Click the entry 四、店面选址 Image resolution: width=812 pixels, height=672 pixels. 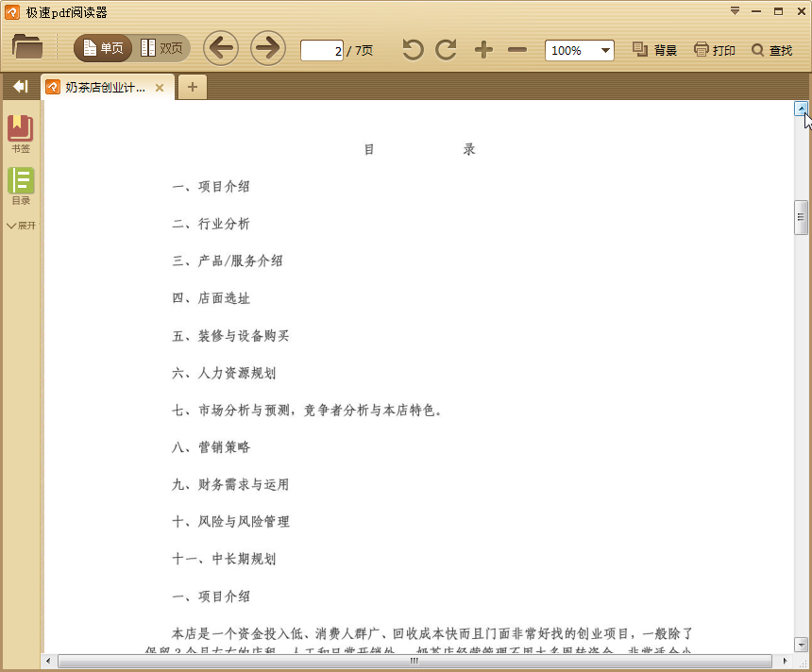click(x=211, y=298)
